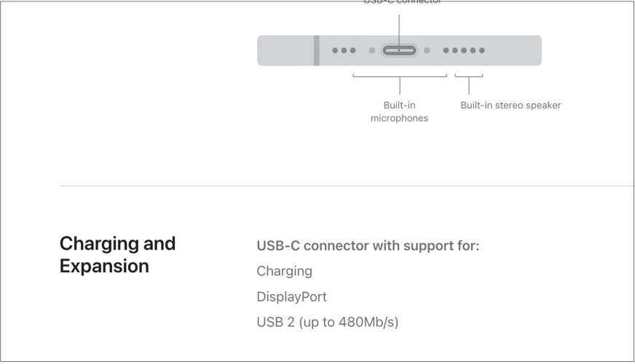Click the blank right end of the device diagram
635x364 pixels.
(517, 51)
